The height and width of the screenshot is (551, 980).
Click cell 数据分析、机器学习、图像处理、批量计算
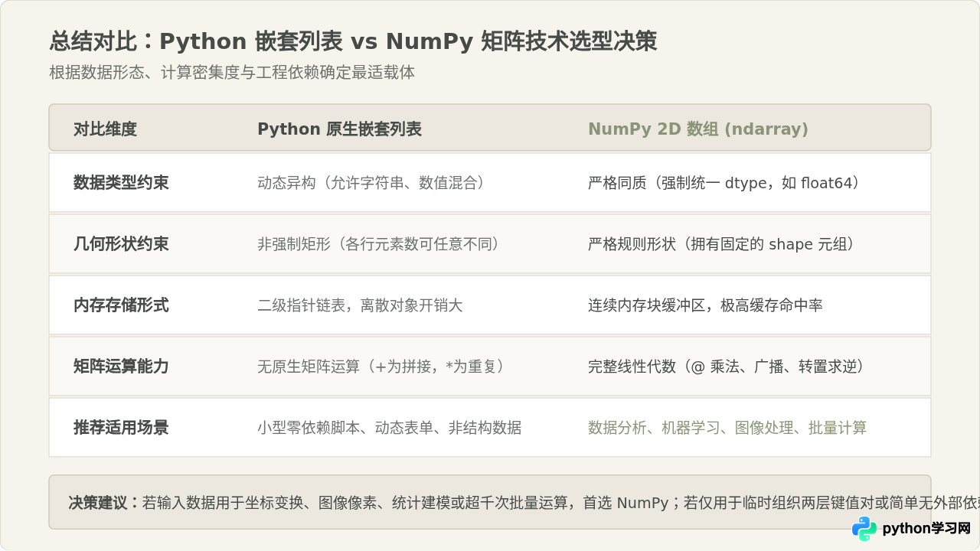[727, 427]
